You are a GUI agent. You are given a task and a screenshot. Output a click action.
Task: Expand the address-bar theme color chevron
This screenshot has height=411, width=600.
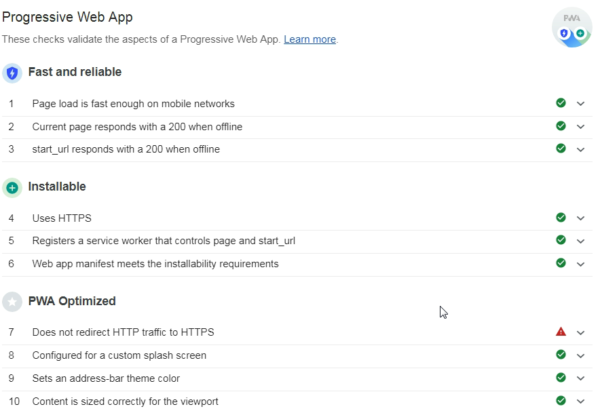click(580, 378)
